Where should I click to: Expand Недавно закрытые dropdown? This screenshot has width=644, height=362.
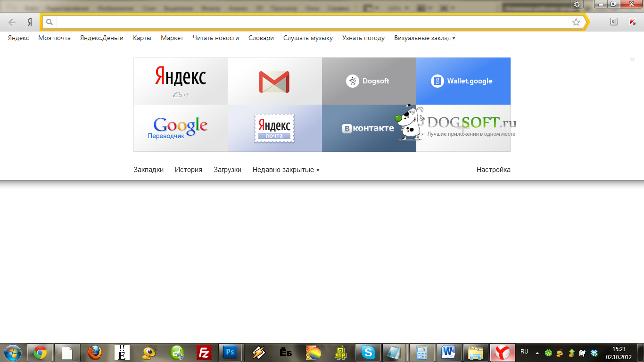coord(286,170)
